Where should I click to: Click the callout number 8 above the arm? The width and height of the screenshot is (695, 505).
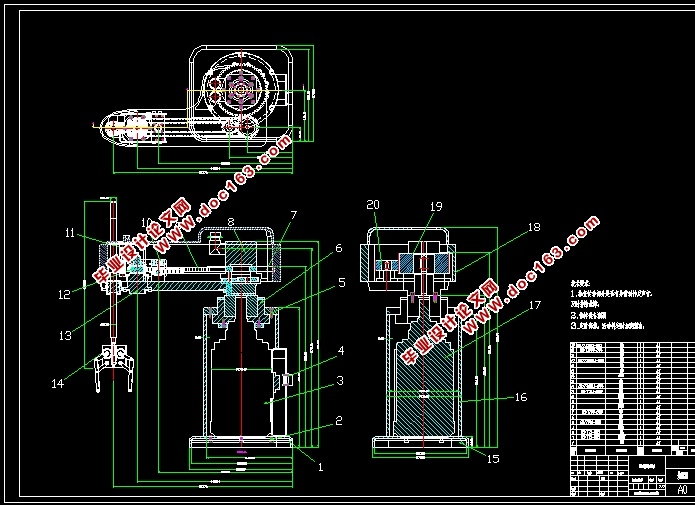(x=231, y=221)
